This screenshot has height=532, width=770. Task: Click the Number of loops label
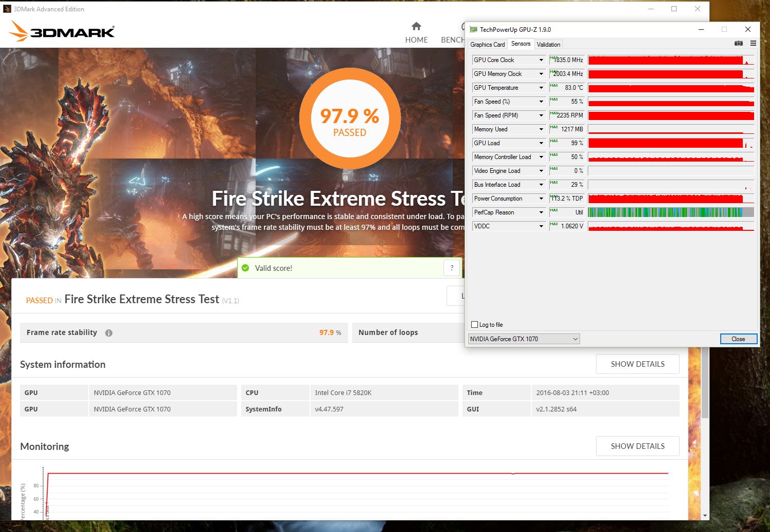tap(388, 332)
